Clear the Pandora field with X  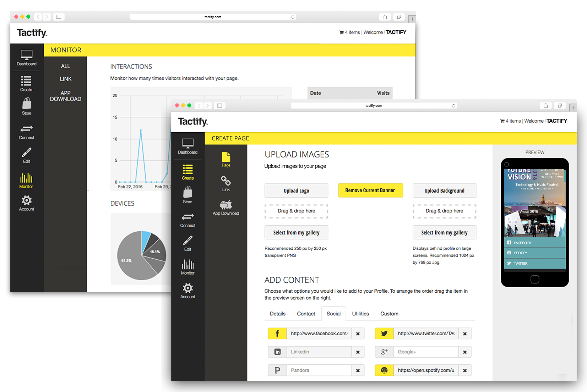(x=358, y=370)
